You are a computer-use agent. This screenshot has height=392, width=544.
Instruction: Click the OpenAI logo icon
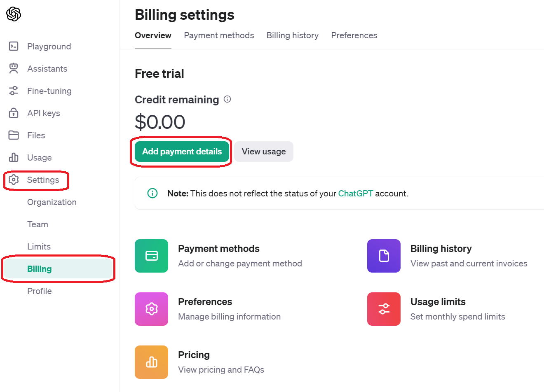click(x=14, y=14)
